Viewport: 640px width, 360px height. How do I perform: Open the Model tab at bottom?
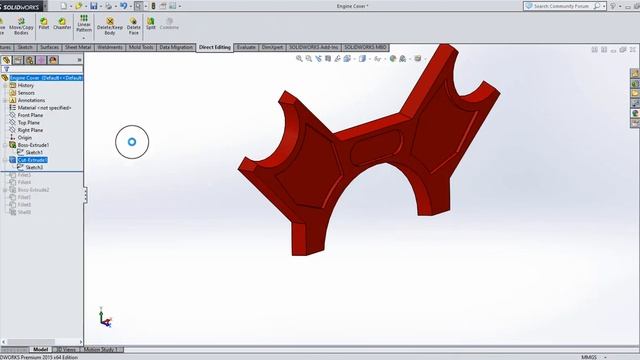pos(40,349)
